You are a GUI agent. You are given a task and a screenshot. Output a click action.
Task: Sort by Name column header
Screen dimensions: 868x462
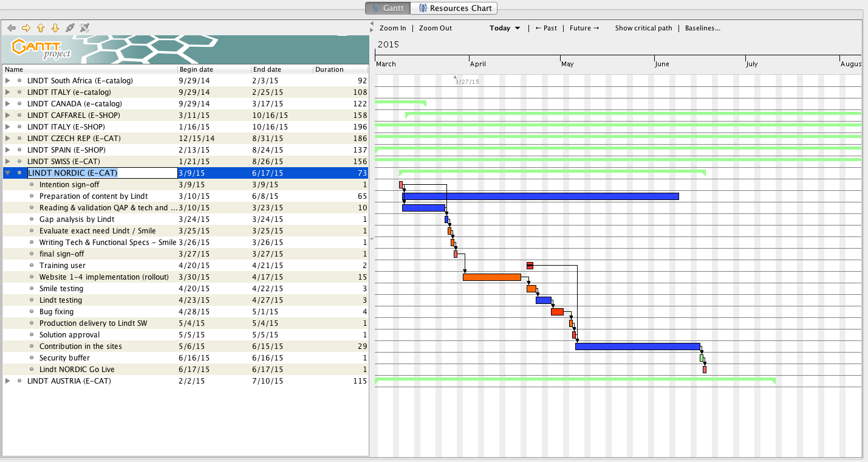(91, 69)
